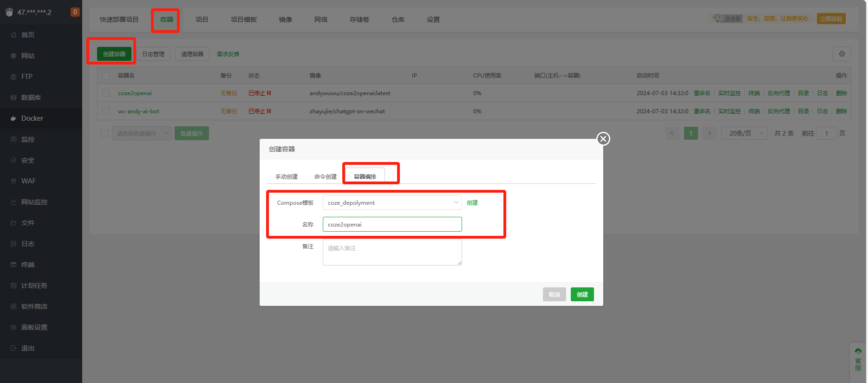
Task: Select the 容器编排 tab in dialog
Action: [x=365, y=176]
